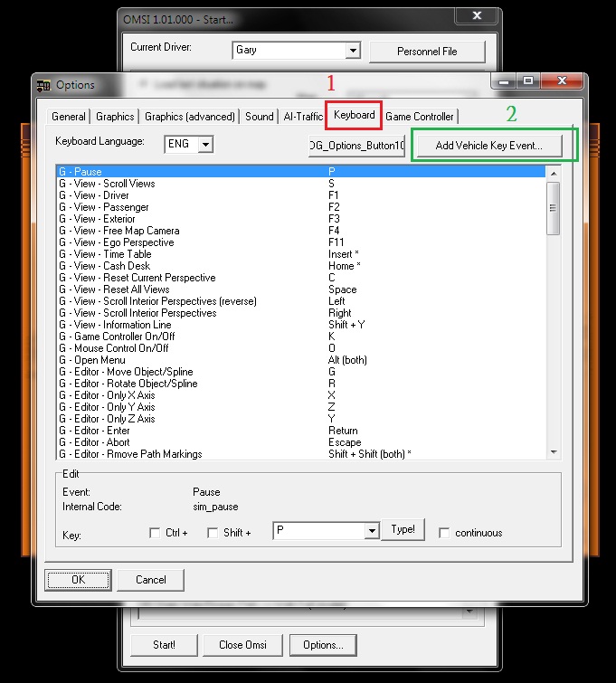Select the G - Pause row

(301, 172)
